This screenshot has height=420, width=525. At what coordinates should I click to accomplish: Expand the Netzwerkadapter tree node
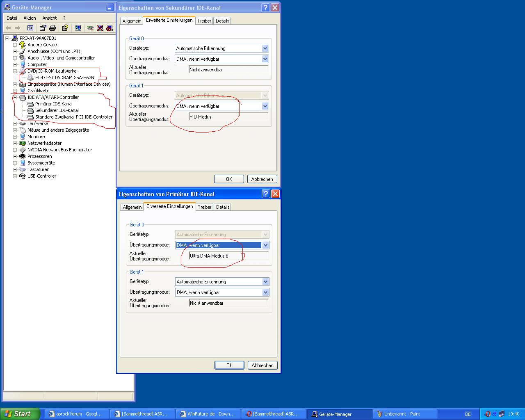click(15, 143)
